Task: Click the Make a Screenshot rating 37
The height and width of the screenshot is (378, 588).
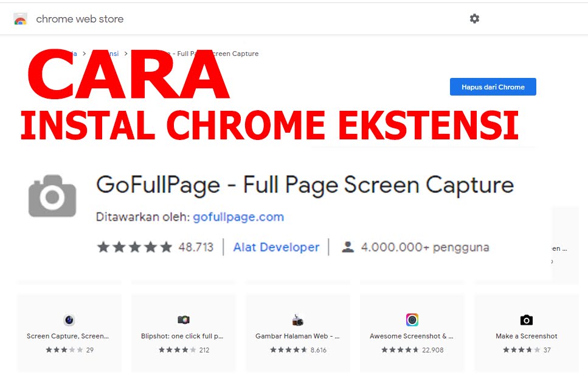Action: coord(527,350)
